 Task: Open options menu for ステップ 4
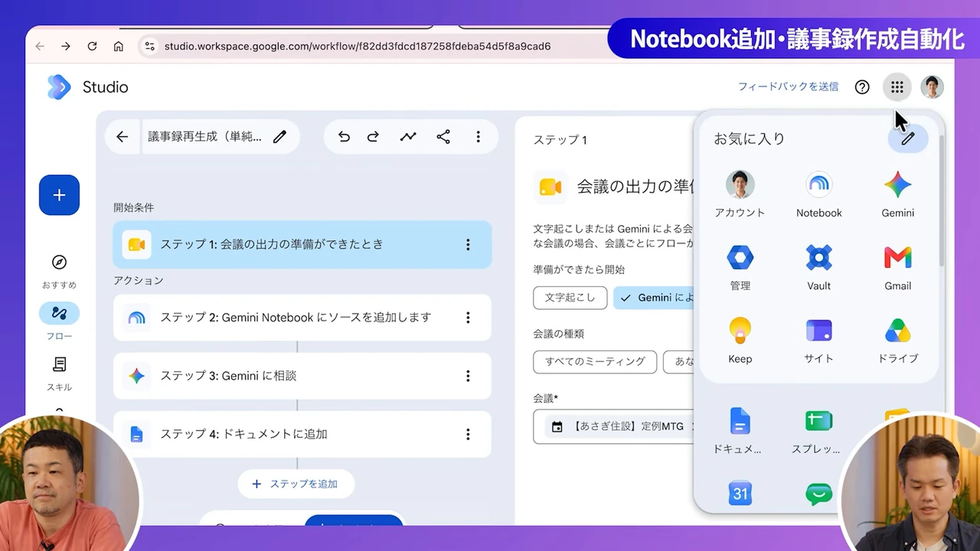tap(468, 434)
